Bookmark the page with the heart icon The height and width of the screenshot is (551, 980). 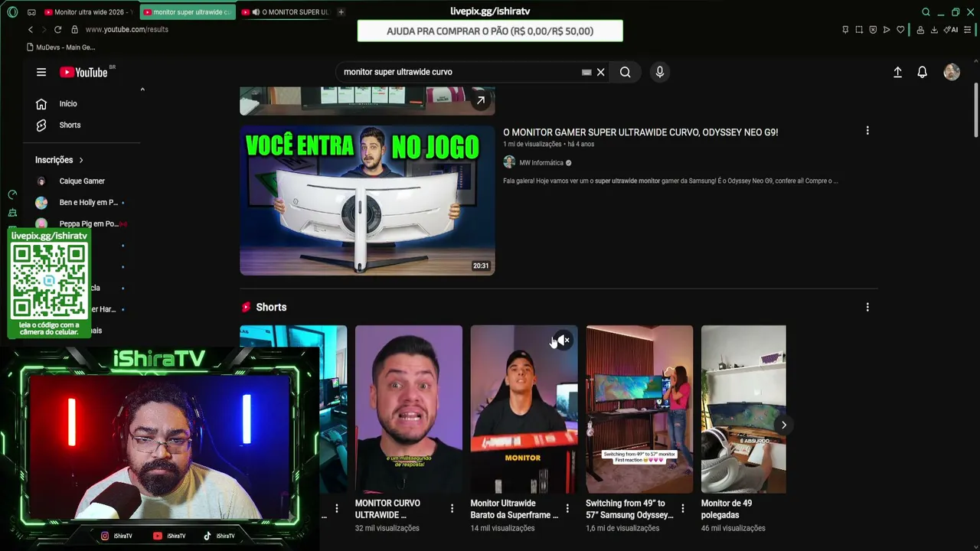click(x=900, y=30)
